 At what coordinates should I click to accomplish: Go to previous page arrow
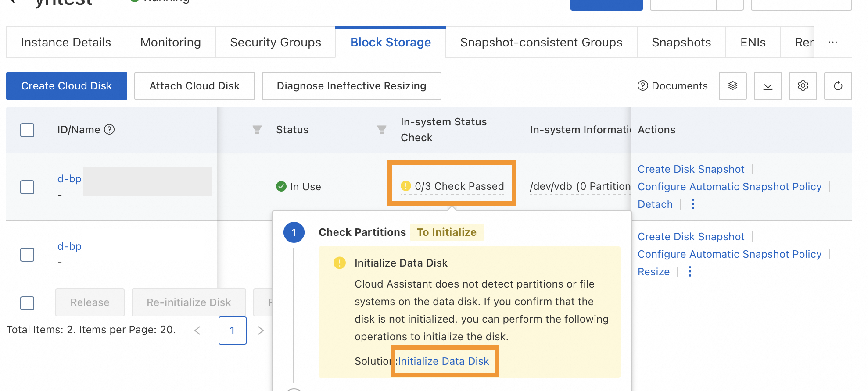pyautogui.click(x=197, y=331)
